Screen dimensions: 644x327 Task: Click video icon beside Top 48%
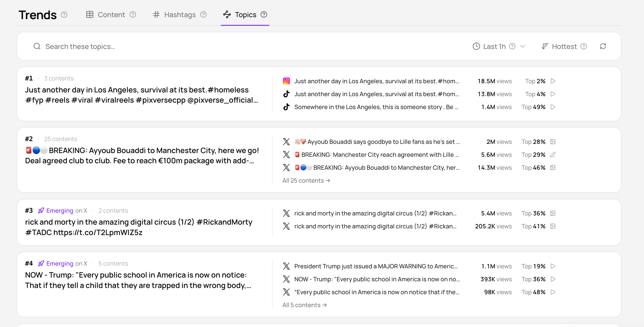click(553, 292)
